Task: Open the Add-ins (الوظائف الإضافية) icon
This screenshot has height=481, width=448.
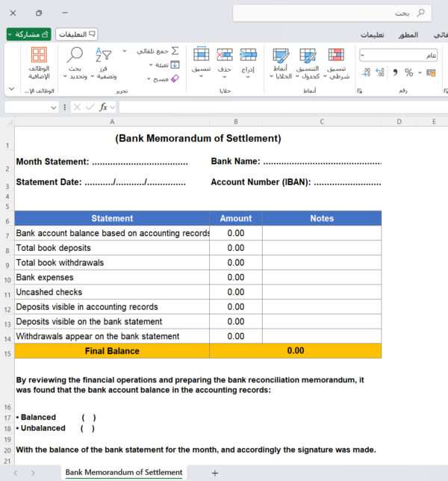Action: (39, 55)
